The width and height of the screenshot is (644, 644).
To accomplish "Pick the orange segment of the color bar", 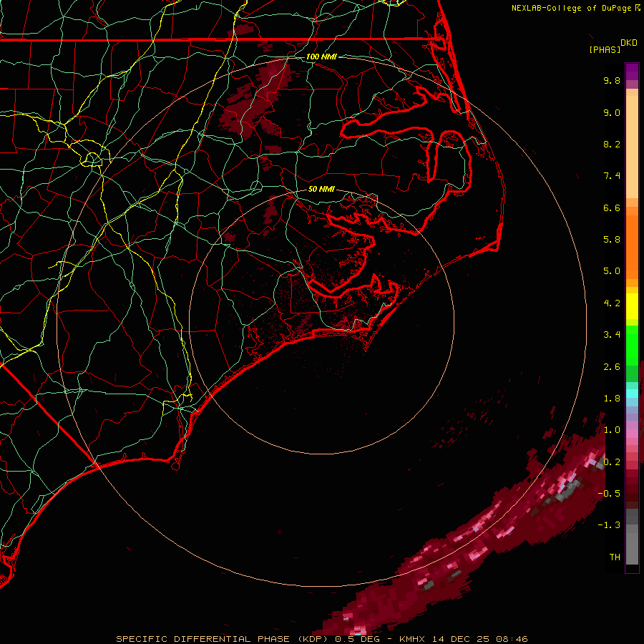I will [632, 246].
